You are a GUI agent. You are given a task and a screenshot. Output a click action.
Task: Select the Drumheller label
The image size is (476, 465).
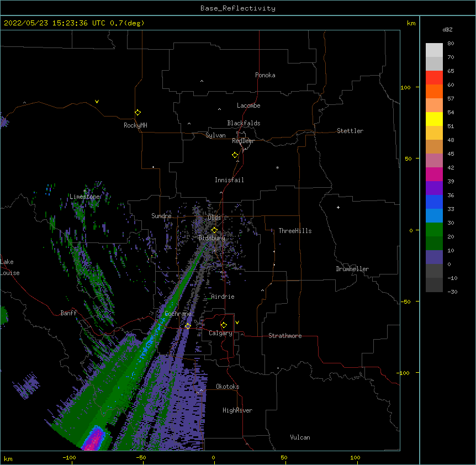point(352,269)
